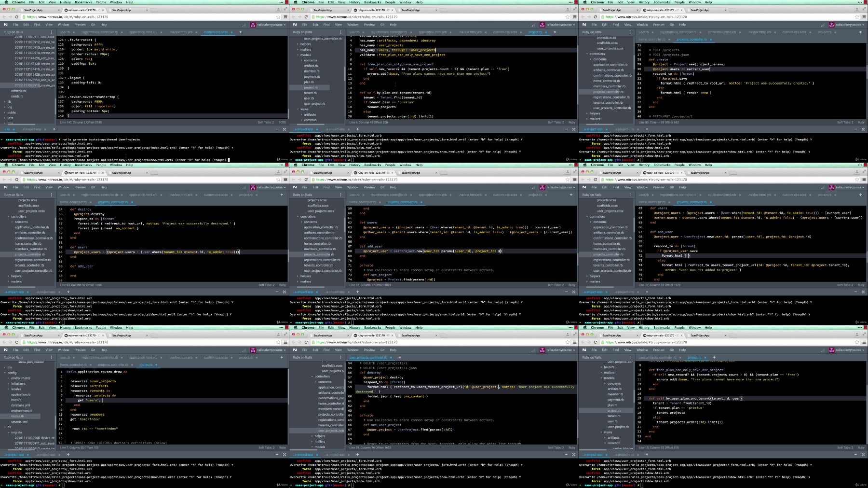Open seeds.rb from the file tree
Screen dimensions: 868x488
click(17, 96)
